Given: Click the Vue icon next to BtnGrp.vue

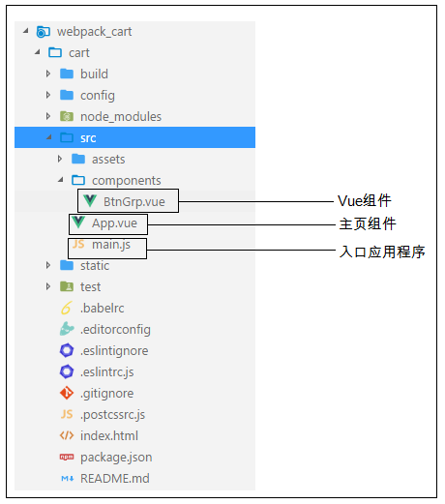Looking at the screenshot, I should coord(90,201).
